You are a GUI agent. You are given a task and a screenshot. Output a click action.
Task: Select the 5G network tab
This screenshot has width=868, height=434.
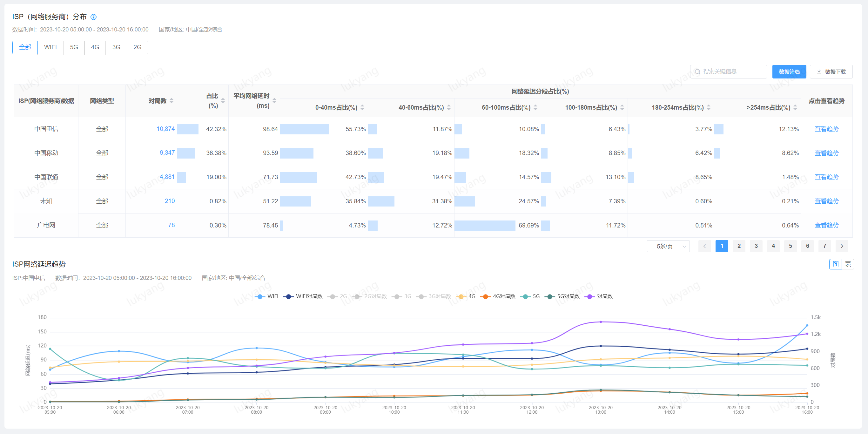point(74,47)
